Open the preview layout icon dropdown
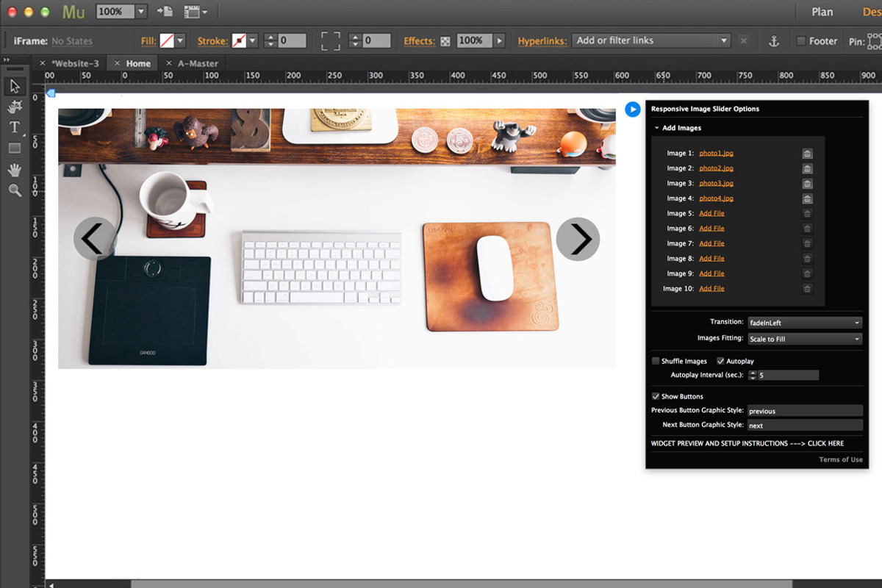This screenshot has width=882, height=588. coord(196,12)
